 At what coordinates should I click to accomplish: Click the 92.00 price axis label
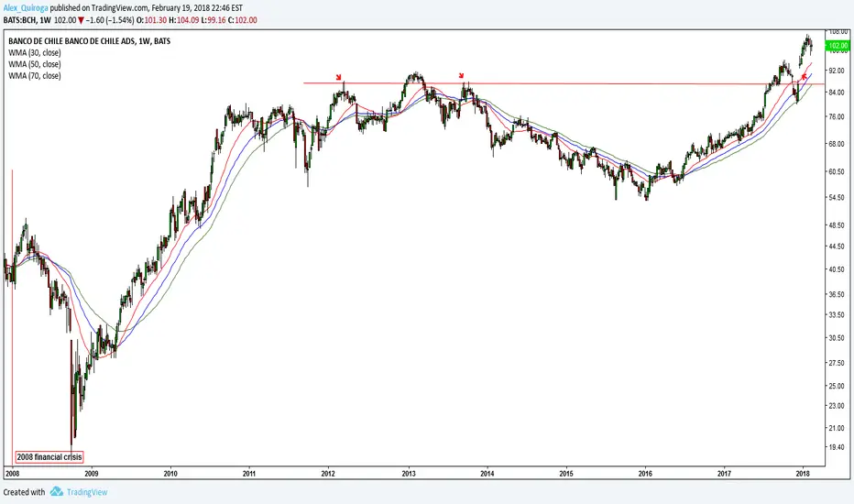[836, 71]
